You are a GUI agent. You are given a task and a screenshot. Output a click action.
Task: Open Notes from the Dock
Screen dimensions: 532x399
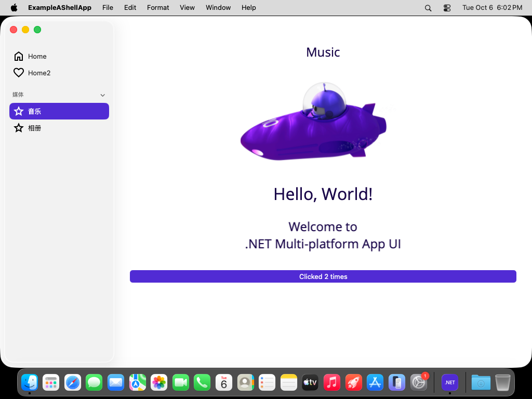tap(289, 382)
